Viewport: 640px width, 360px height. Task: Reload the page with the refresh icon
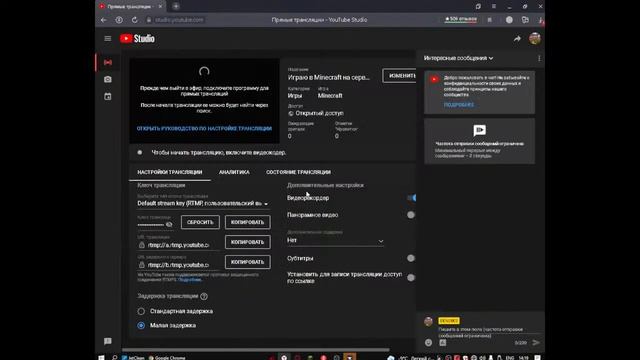[x=135, y=20]
